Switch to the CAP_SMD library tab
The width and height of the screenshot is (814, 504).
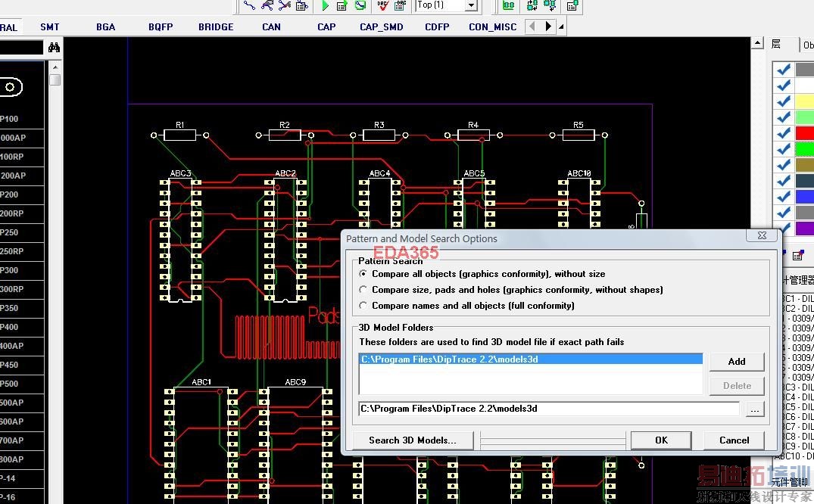click(382, 27)
